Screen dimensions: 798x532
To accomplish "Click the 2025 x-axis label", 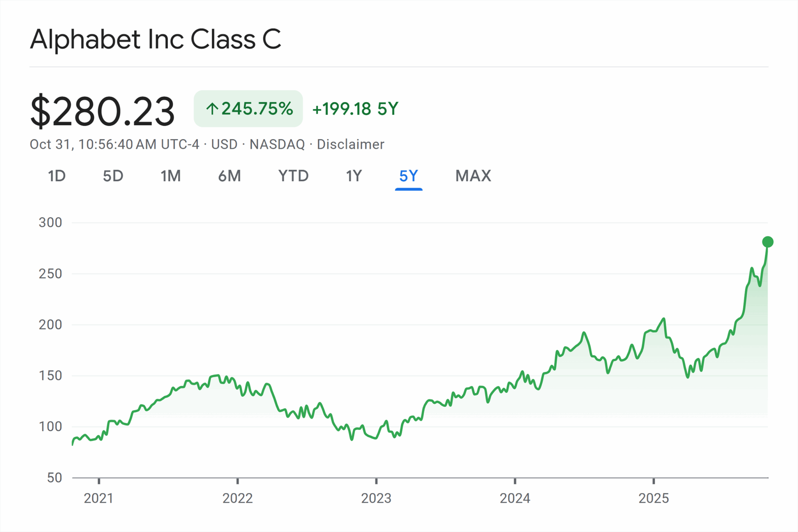I will pyautogui.click(x=653, y=498).
